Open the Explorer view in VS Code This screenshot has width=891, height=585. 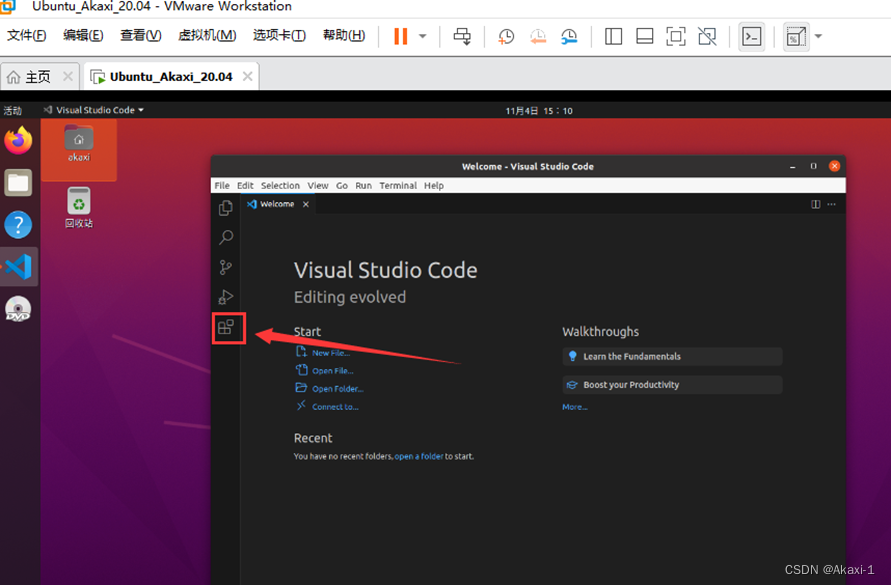pyautogui.click(x=226, y=208)
